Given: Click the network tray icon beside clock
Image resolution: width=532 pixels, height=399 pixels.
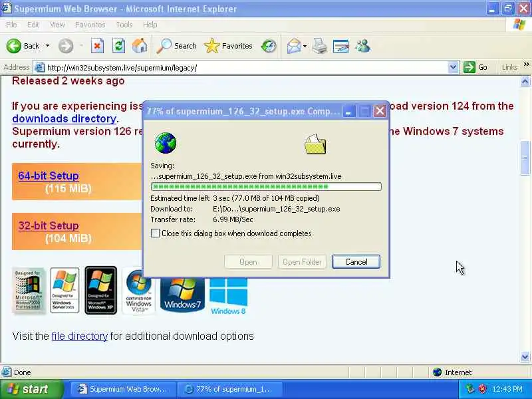Looking at the screenshot, I should [x=470, y=389].
